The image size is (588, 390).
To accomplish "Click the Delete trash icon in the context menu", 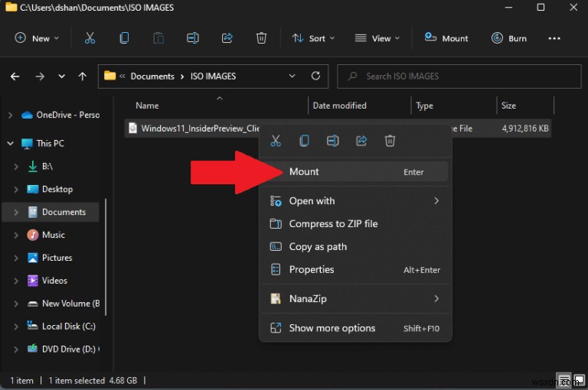I will (390, 141).
